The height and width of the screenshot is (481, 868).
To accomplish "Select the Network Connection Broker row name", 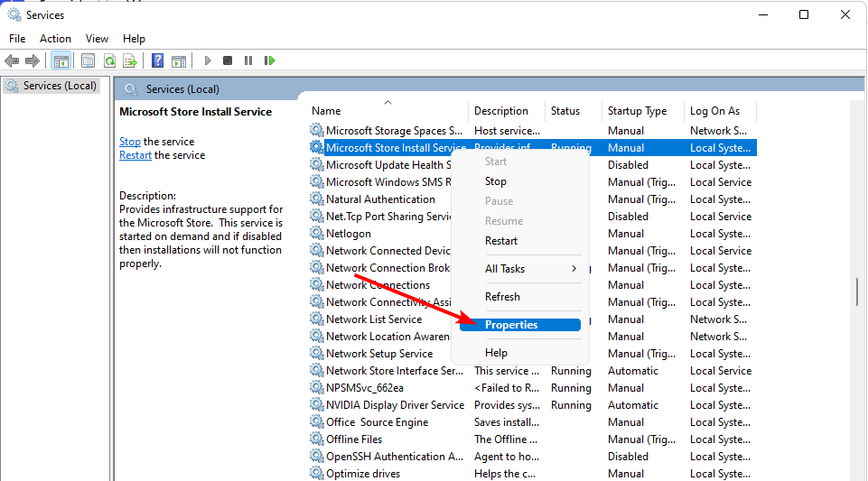I will tap(388, 268).
